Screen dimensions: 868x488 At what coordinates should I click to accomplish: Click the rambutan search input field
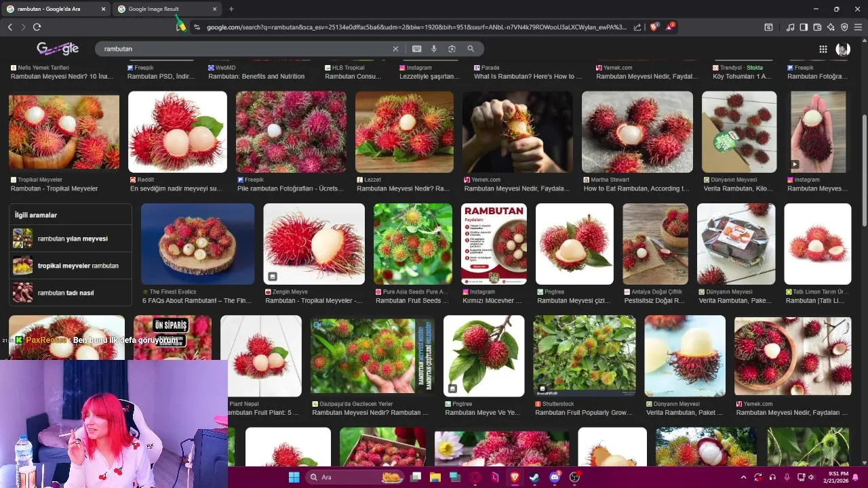(244, 49)
